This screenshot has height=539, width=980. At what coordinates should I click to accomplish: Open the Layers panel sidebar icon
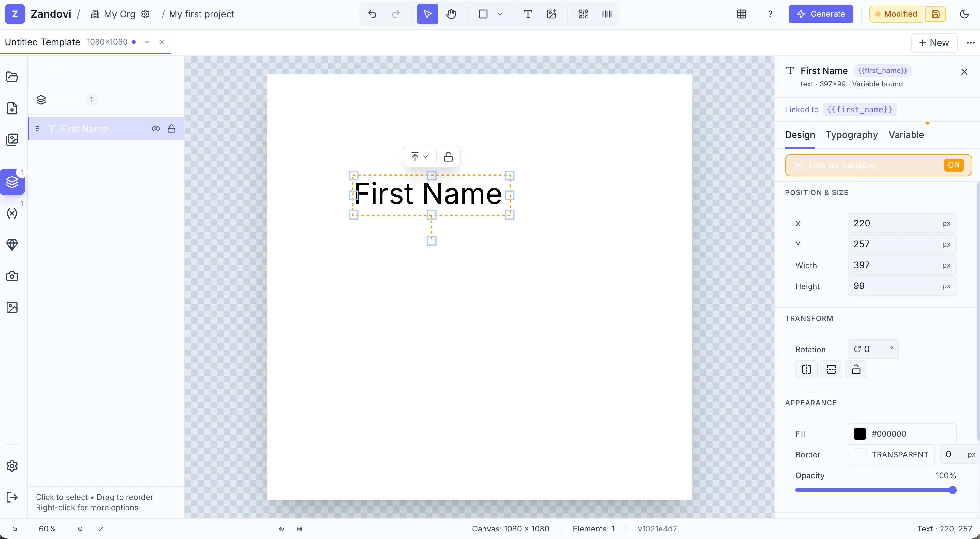(x=12, y=182)
